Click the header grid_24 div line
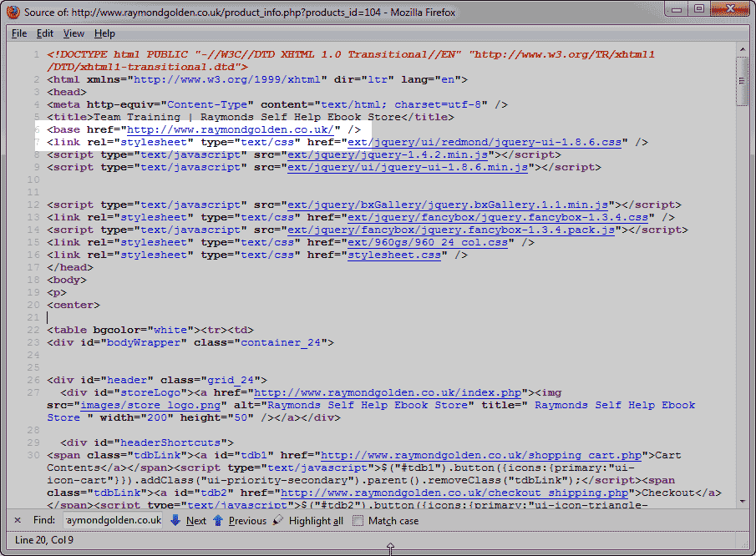 pos(157,380)
